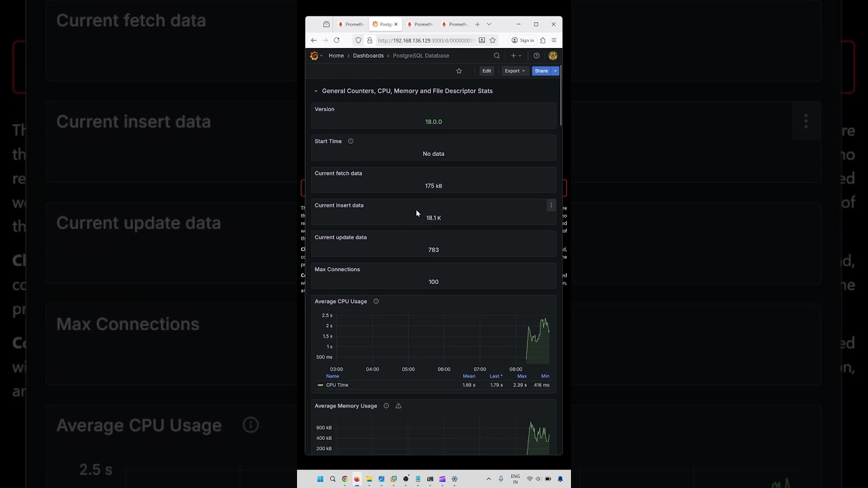The image size is (868, 488).
Task: Open Firefox extensions puzzle icon
Action: click(542, 40)
